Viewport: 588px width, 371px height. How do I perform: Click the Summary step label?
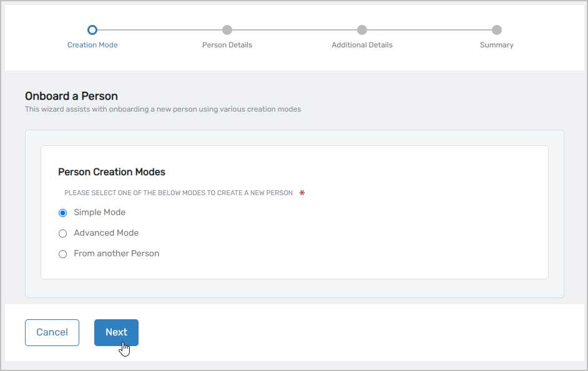click(x=497, y=45)
